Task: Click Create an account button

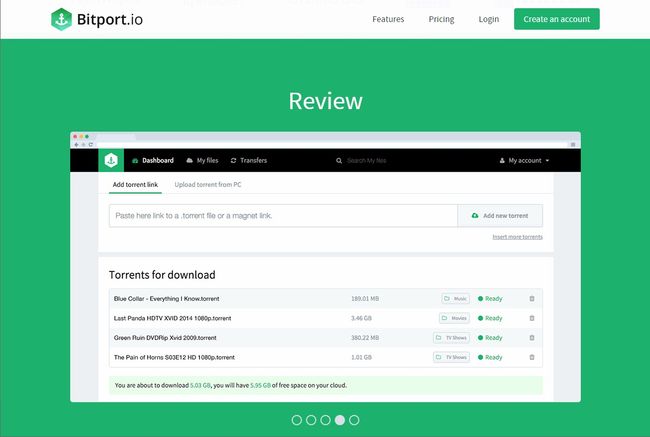Action: (x=557, y=19)
